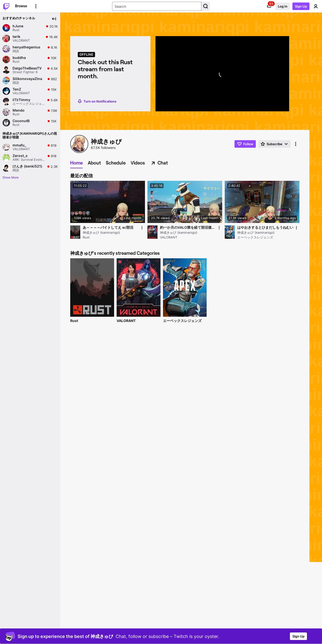The width and height of the screenshot is (322, 644).
Task: Open the 3:45:18 VALORANT stream thumbnail
Action: click(x=185, y=202)
